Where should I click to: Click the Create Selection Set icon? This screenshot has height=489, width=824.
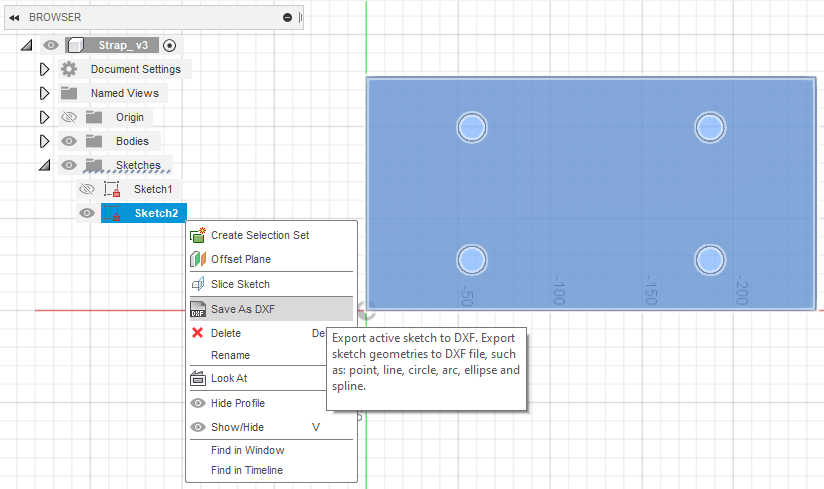197,235
